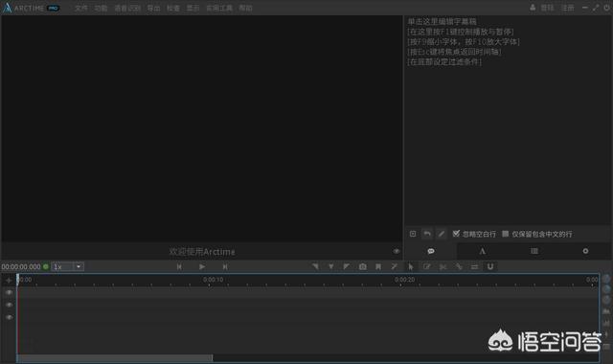Click the bookmark marker icon in timeline toolbar

[x=378, y=266]
